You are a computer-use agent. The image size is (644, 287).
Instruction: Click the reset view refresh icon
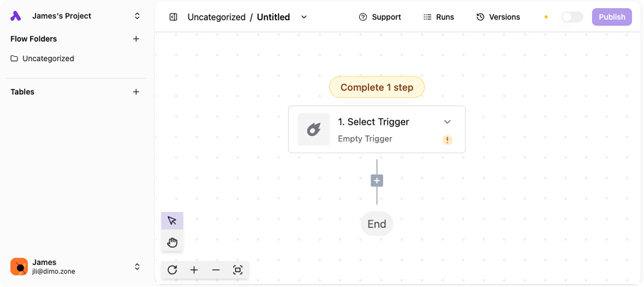[172, 270]
